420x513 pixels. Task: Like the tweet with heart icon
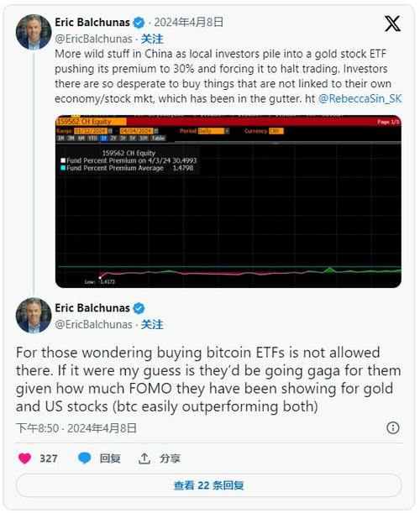tap(24, 458)
